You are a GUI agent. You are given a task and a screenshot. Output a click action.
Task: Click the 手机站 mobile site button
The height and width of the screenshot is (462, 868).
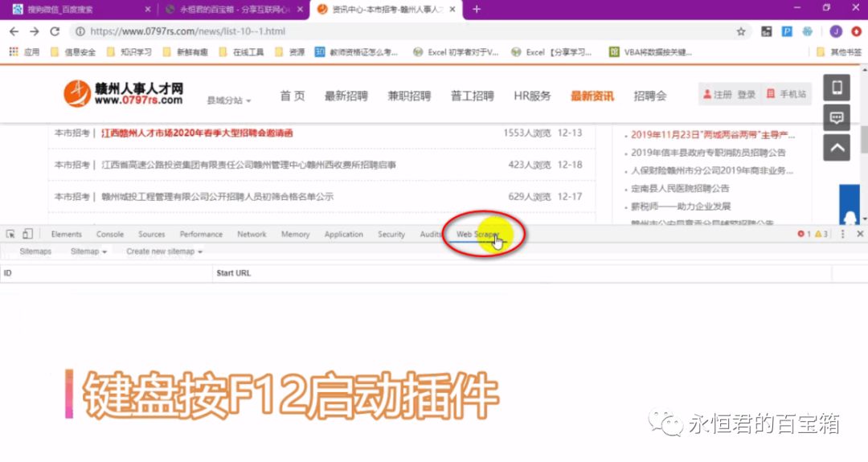[x=786, y=94]
